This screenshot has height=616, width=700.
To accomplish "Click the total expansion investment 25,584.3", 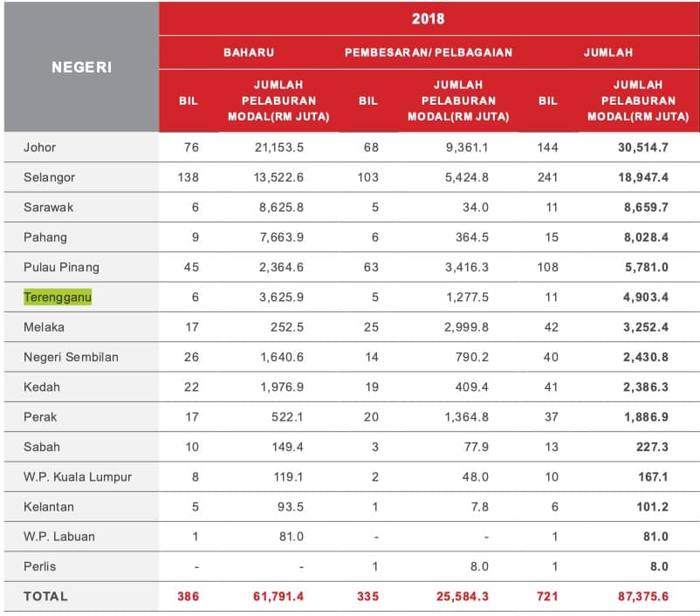I will [462, 596].
